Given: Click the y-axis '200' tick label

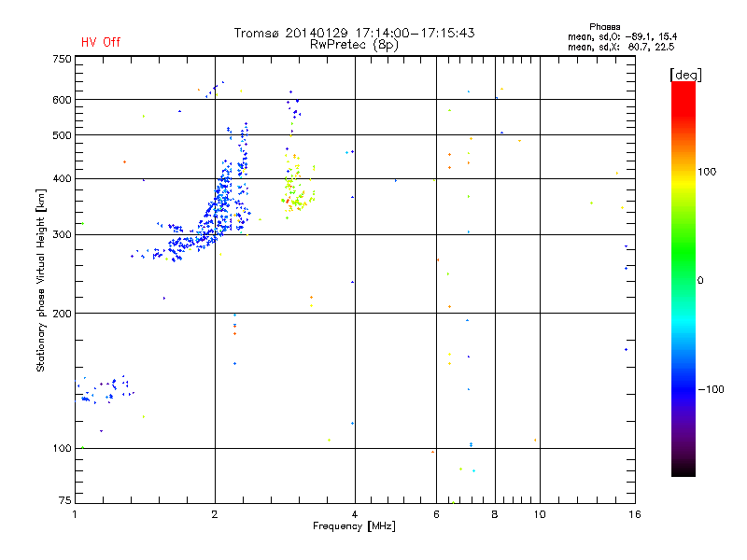Looking at the screenshot, I should [62, 314].
